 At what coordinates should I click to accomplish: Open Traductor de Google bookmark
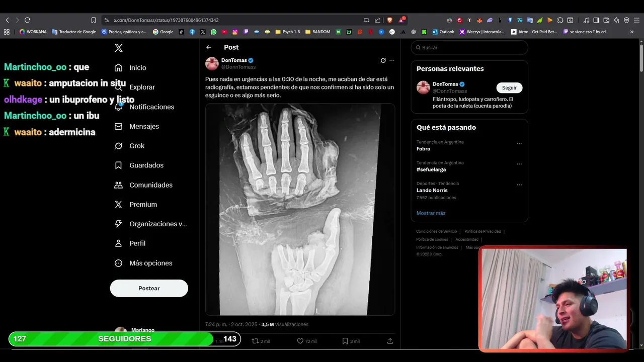[x=74, y=32]
